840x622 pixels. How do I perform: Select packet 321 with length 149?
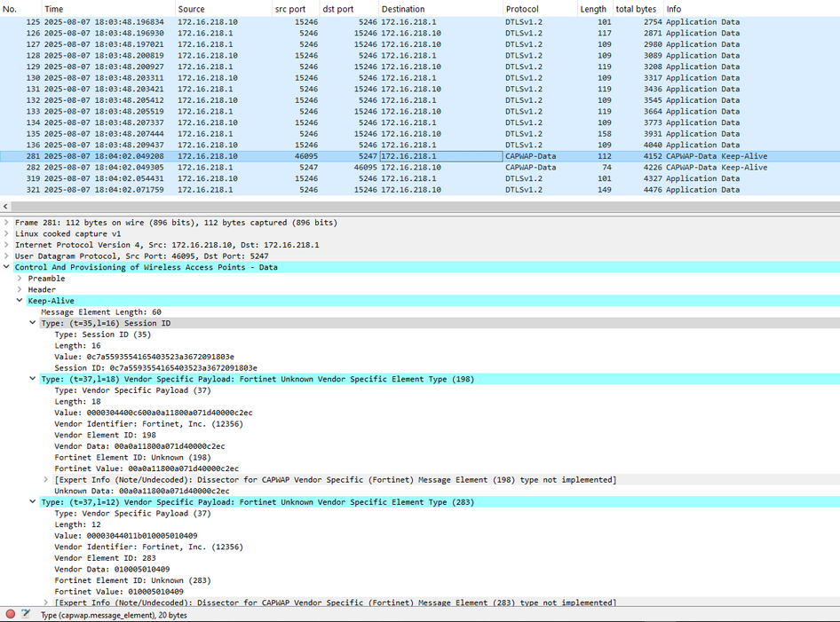(x=420, y=190)
